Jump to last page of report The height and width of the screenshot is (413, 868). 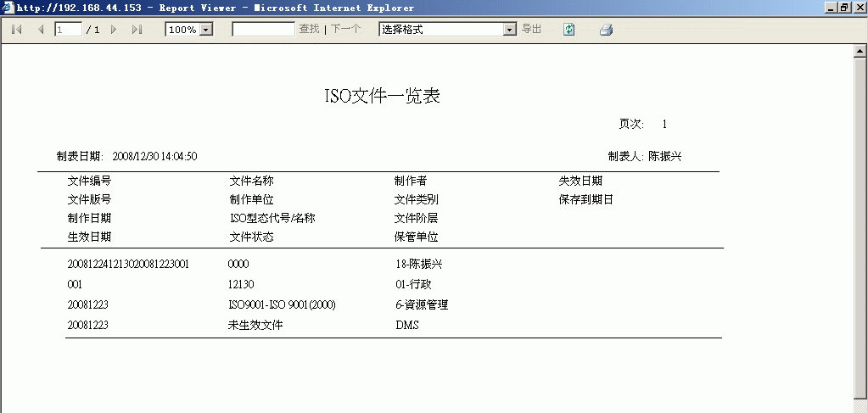137,30
